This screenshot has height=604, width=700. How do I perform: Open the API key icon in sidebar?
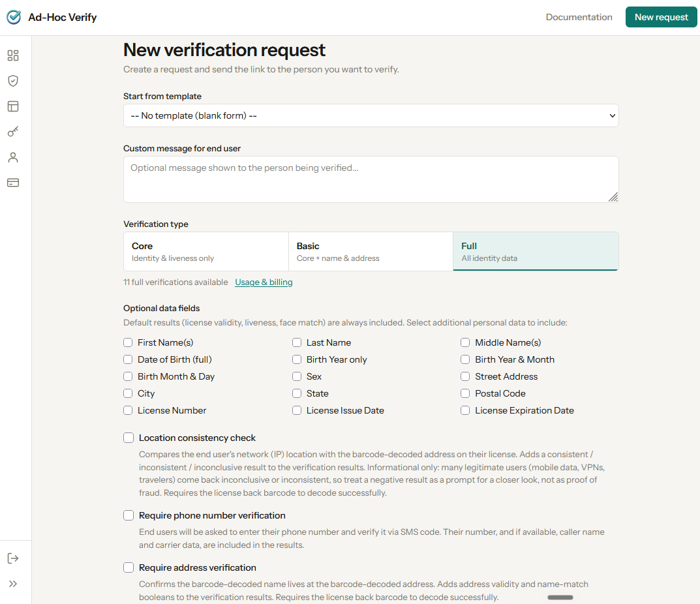click(x=13, y=132)
